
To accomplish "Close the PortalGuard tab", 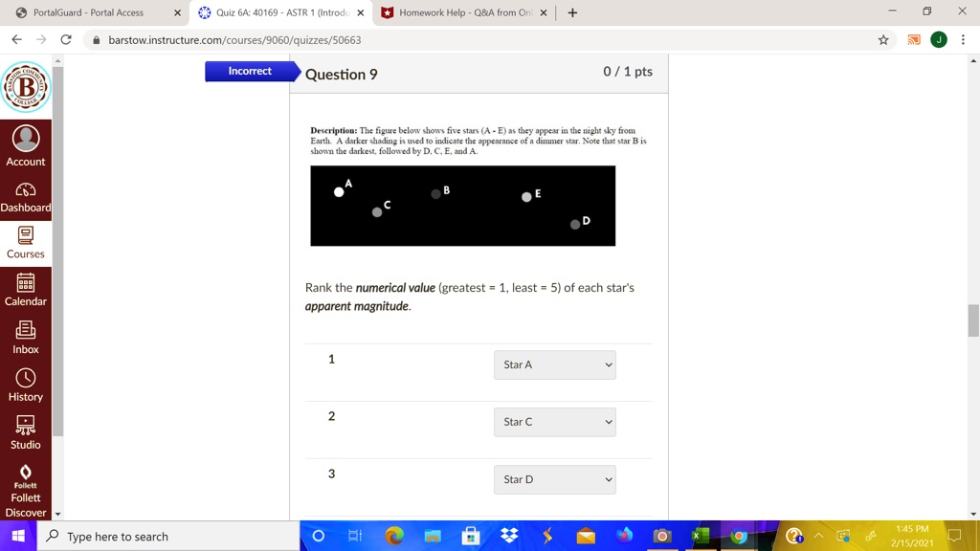I will point(177,12).
